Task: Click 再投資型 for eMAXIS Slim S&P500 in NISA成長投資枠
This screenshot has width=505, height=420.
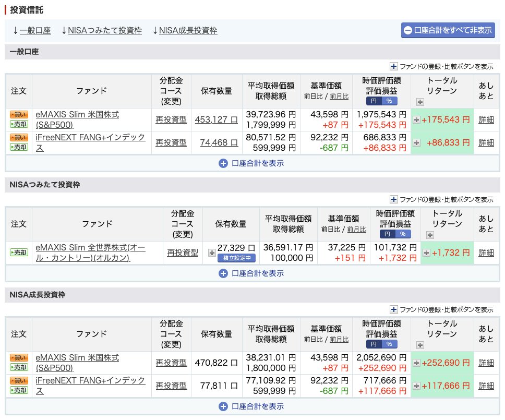Action: pos(171,363)
